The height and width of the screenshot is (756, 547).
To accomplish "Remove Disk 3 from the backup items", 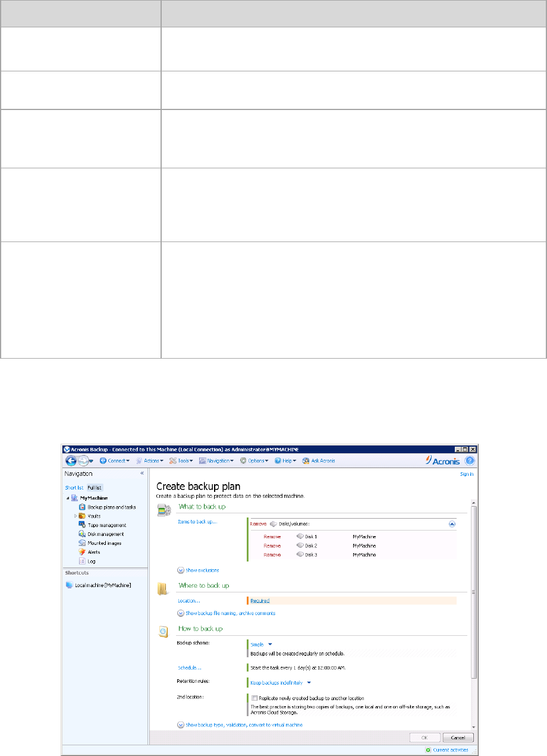I will [272, 554].
